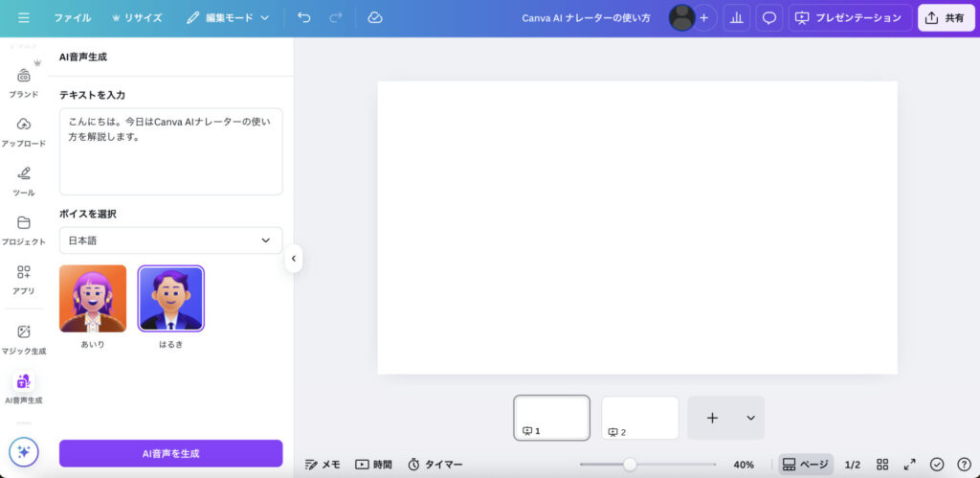Viewport: 980px width, 478px height.
Task: Adjust the zoom slider handle
Action: coord(630,465)
